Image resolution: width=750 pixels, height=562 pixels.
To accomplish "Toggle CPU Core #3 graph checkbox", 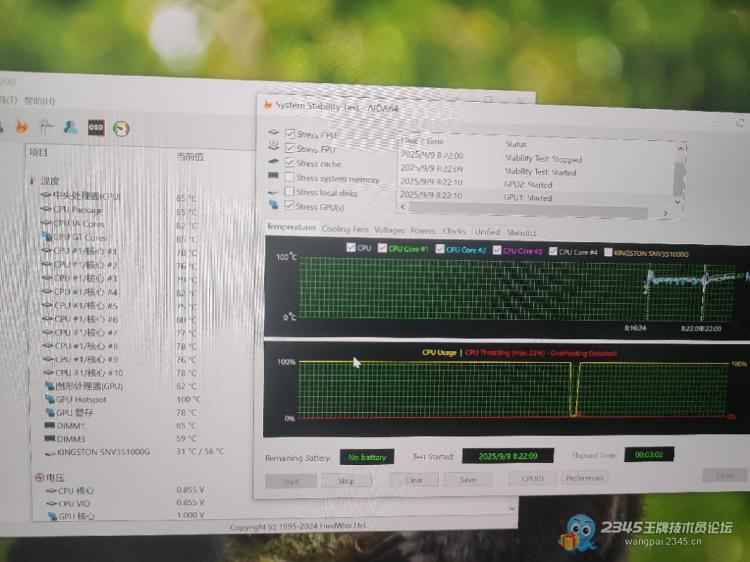I will pyautogui.click(x=497, y=250).
